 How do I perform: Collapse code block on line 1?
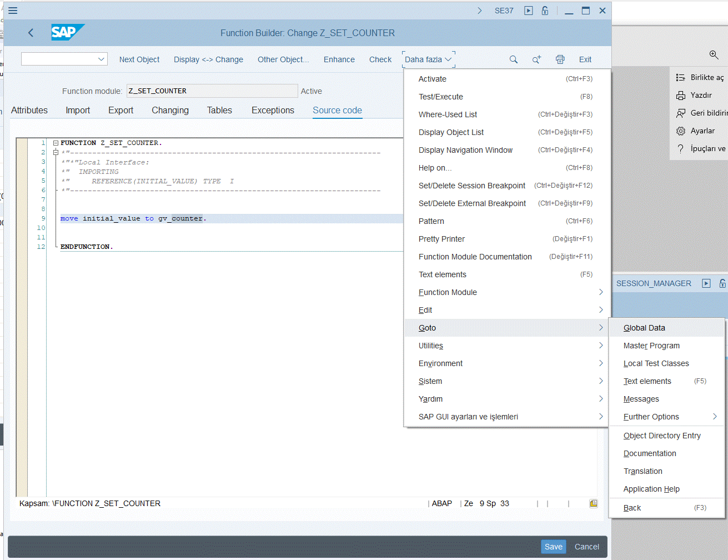56,143
